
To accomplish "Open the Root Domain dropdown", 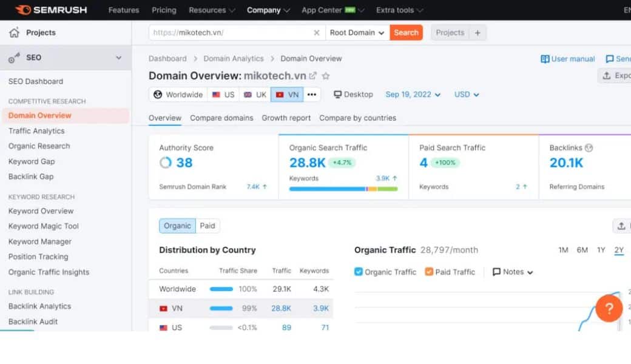I will pos(357,33).
